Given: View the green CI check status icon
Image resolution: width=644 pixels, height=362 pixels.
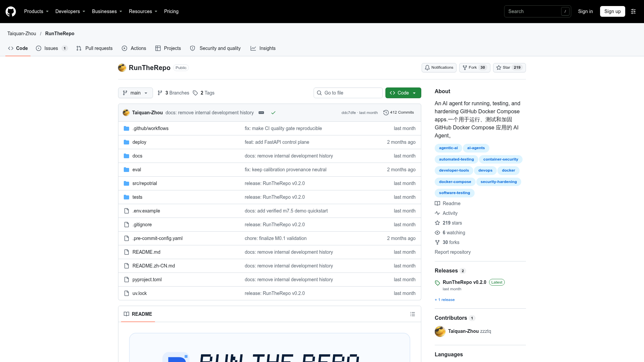Looking at the screenshot, I should pos(273,113).
